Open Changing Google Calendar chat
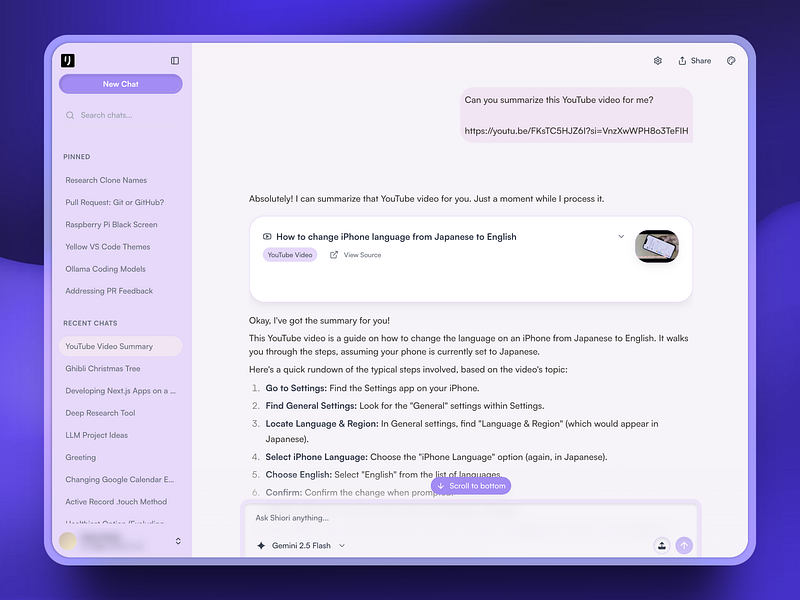The height and width of the screenshot is (600, 800). coord(119,480)
